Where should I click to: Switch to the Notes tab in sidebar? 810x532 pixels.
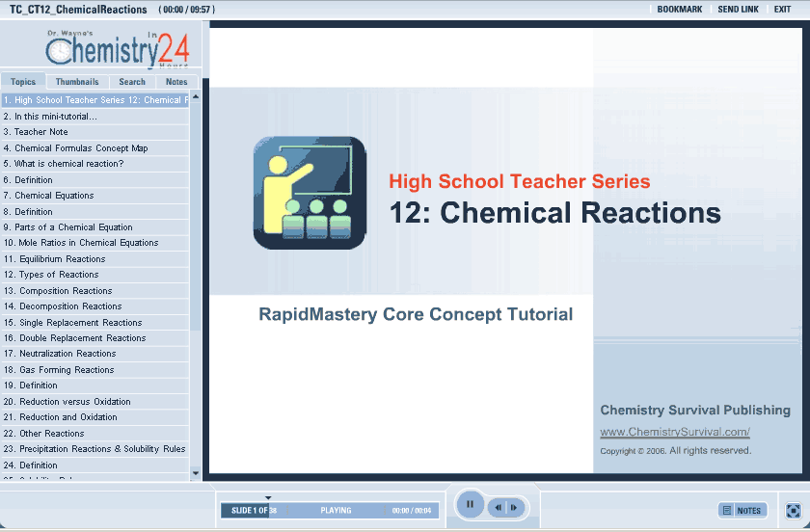pyautogui.click(x=176, y=82)
